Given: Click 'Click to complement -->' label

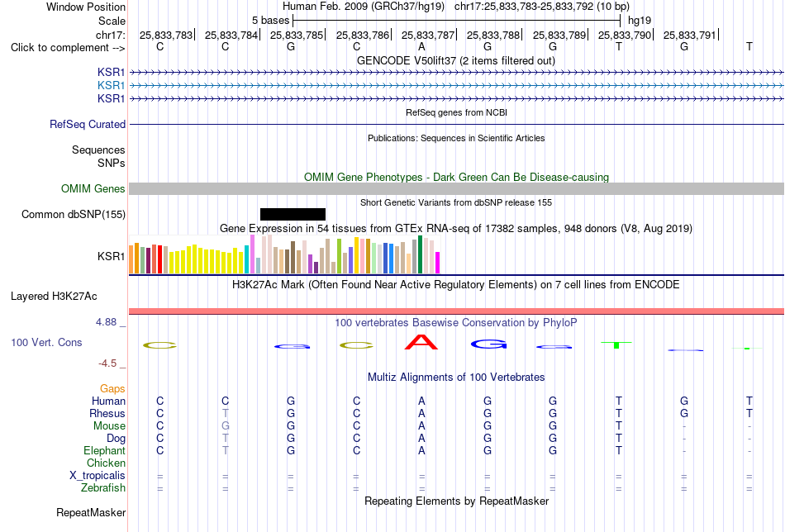Looking at the screenshot, I should (x=68, y=48).
